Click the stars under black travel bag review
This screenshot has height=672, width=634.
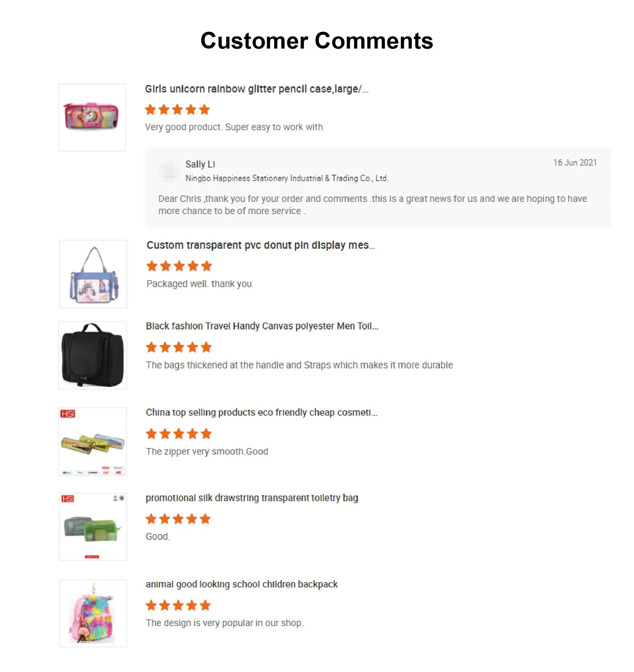click(x=178, y=347)
